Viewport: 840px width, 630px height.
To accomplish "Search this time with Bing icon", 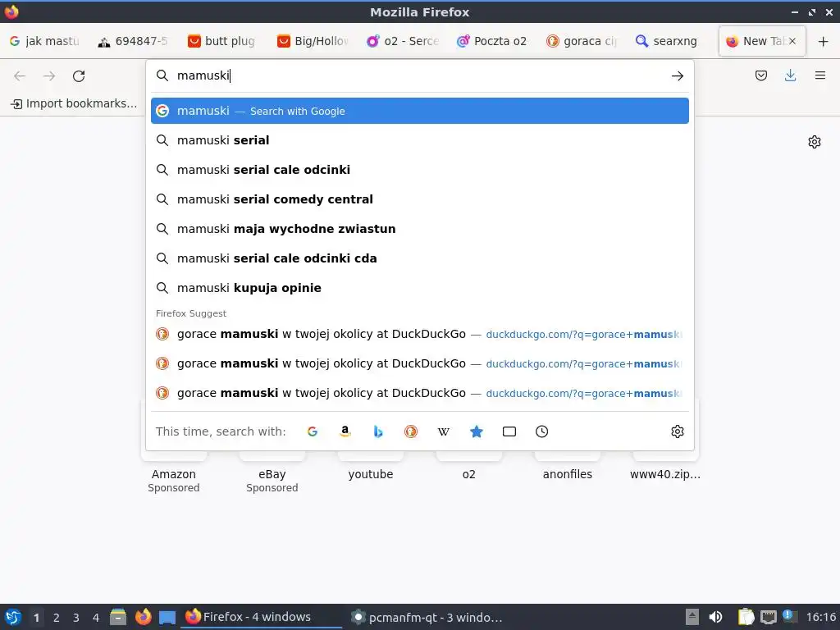I will tap(377, 431).
